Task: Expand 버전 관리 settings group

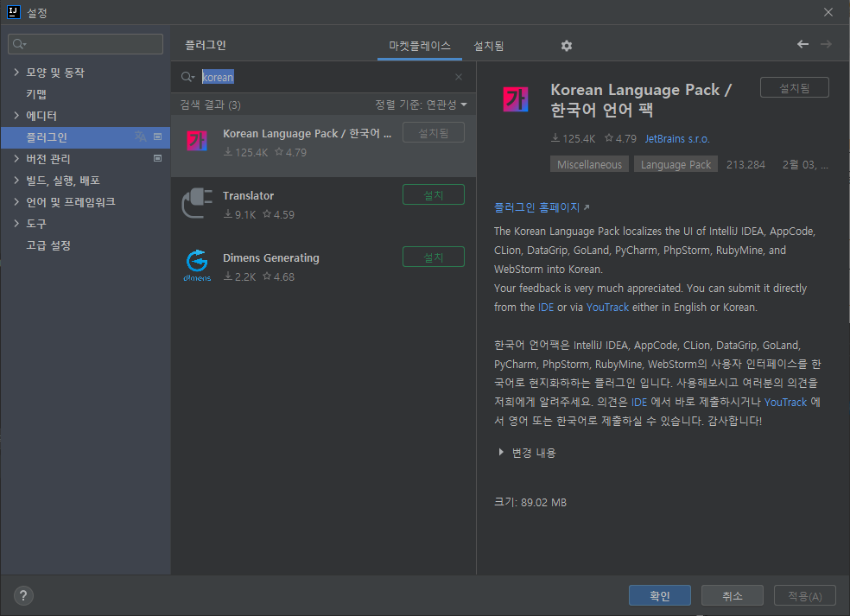Action: (16, 158)
